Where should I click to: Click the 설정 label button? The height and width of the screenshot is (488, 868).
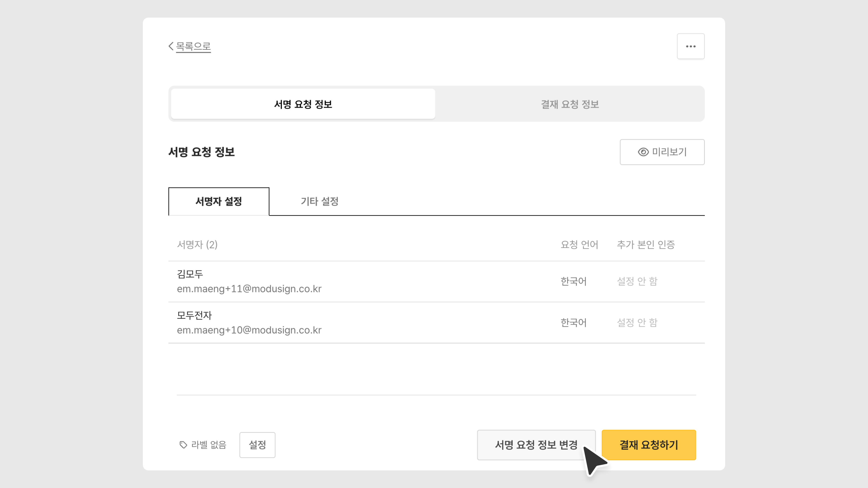(257, 445)
